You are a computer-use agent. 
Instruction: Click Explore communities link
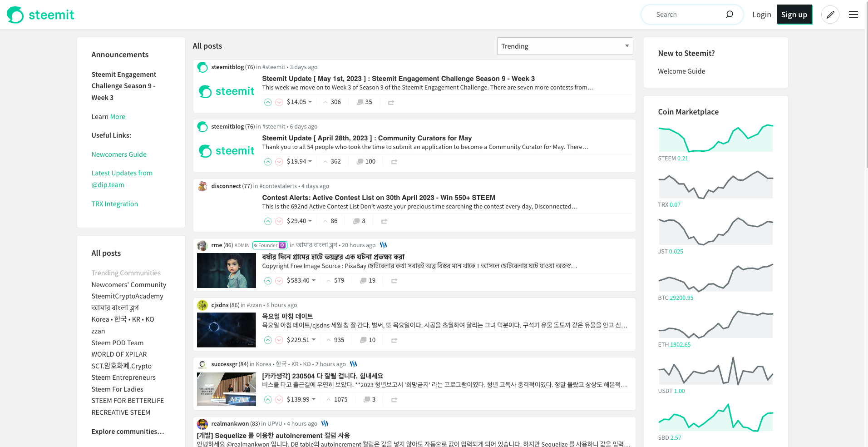coord(128,432)
